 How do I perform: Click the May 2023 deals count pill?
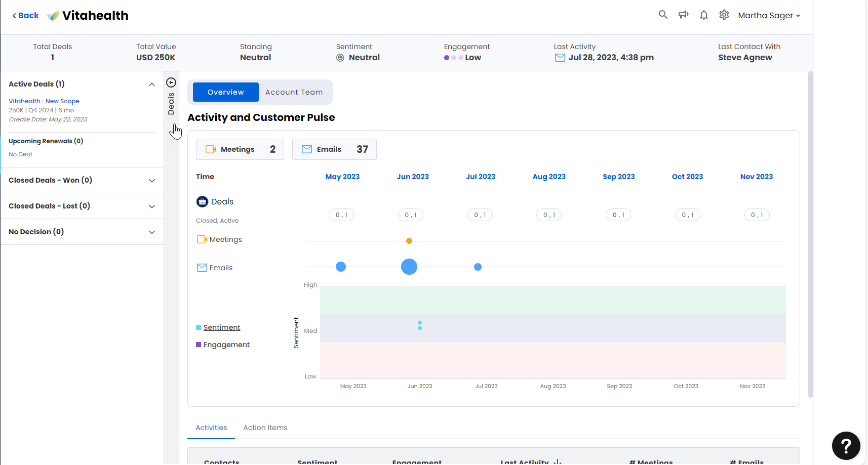[341, 215]
